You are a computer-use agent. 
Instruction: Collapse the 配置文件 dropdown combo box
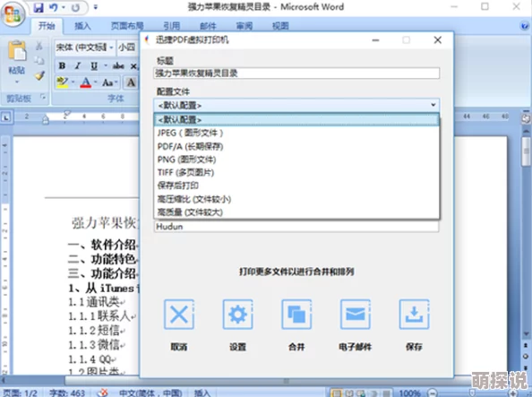coord(296,105)
